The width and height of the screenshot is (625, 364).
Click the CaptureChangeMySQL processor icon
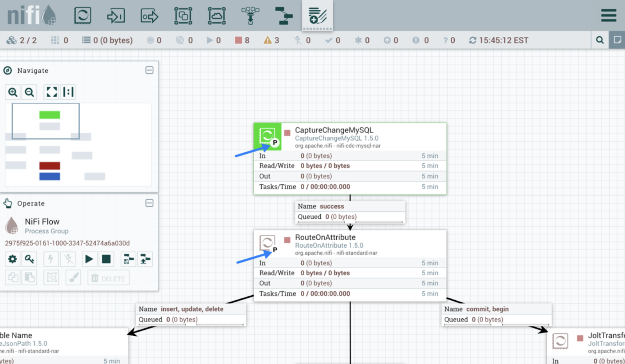(x=268, y=136)
